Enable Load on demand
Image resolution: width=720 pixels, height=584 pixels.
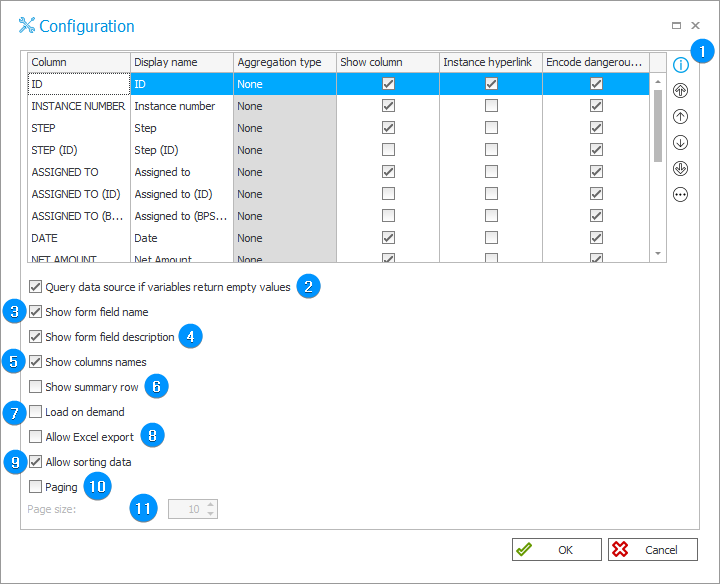(35, 411)
